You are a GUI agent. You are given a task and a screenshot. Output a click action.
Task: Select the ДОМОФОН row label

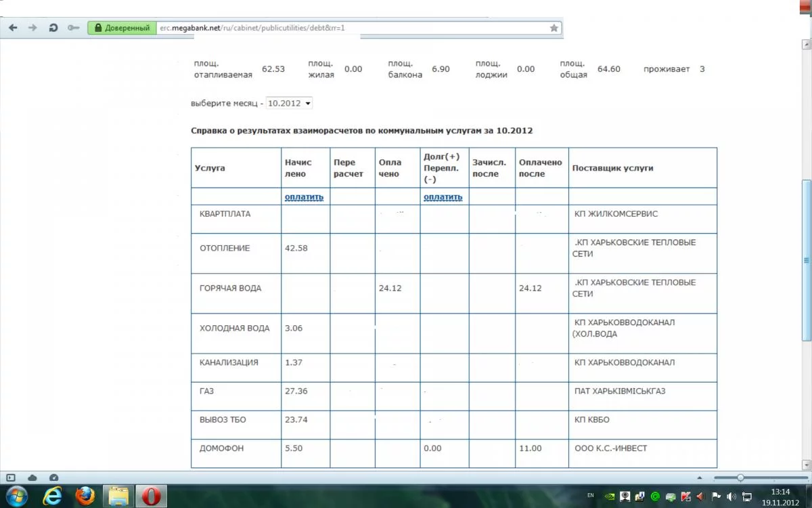[221, 448]
